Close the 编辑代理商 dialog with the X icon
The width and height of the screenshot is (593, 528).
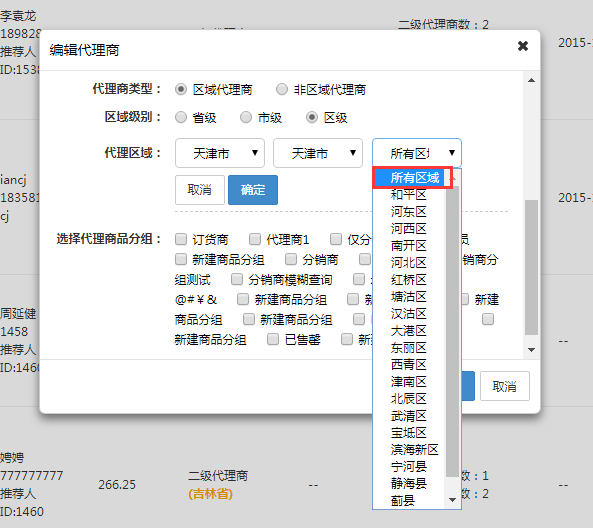click(523, 46)
